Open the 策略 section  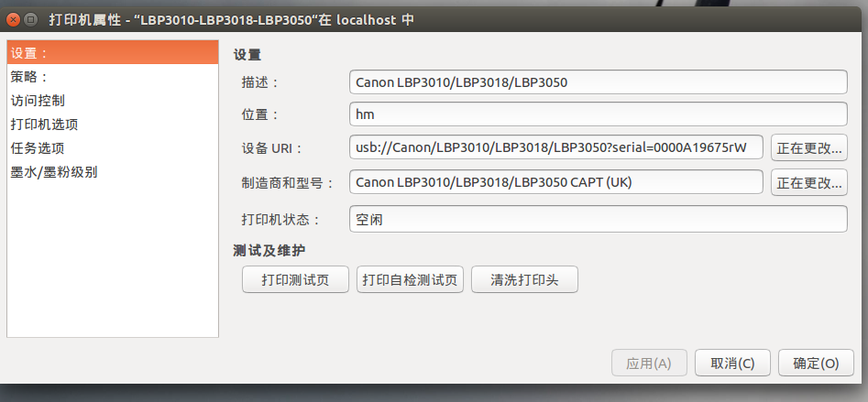click(x=113, y=77)
